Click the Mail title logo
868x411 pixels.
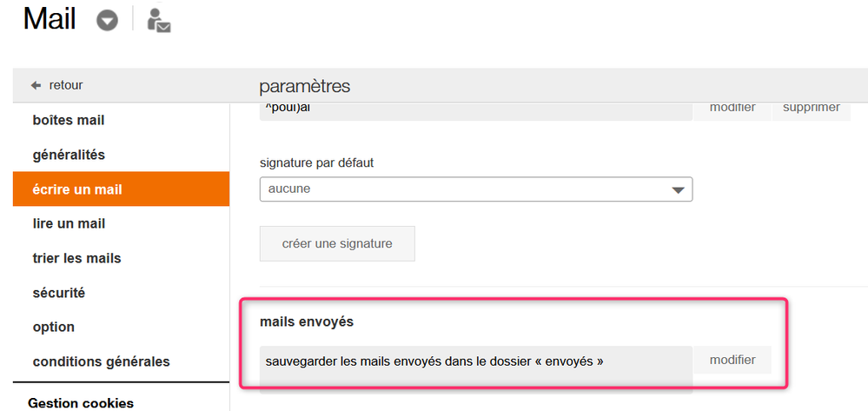50,19
